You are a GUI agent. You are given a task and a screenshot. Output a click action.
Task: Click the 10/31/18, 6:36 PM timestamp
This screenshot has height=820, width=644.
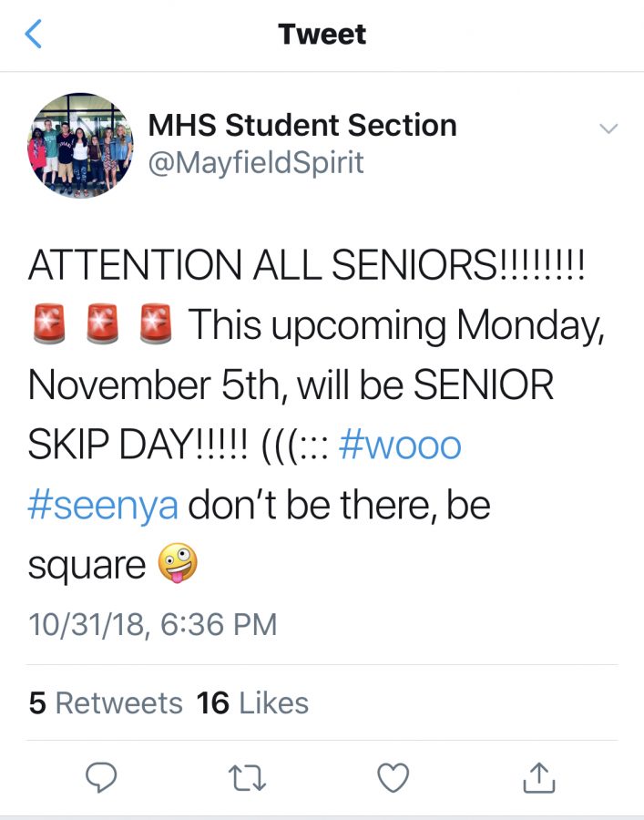pos(153,624)
